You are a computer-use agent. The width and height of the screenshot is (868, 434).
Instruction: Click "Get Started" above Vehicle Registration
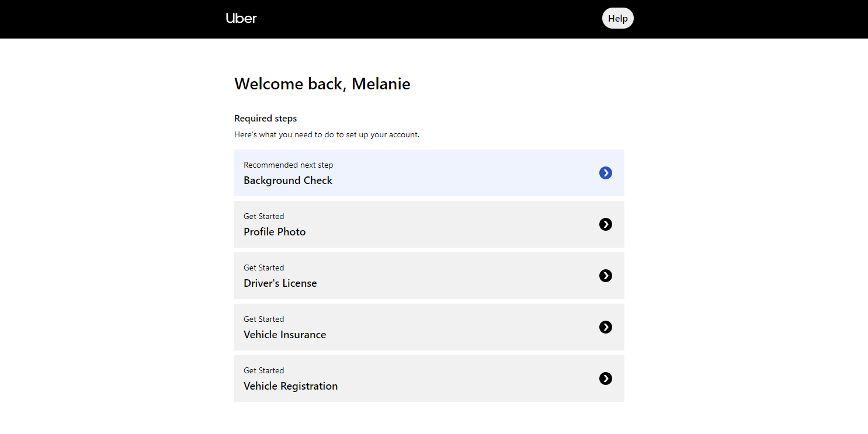click(264, 371)
